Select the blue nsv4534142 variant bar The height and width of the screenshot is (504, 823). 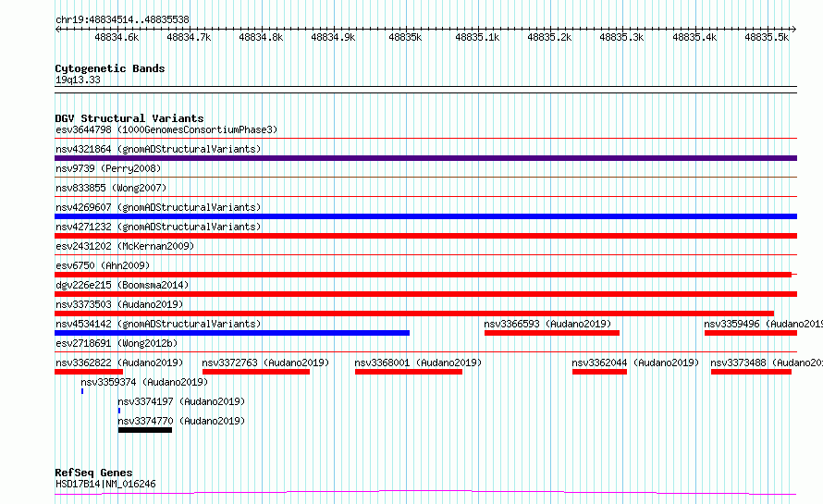(x=232, y=333)
